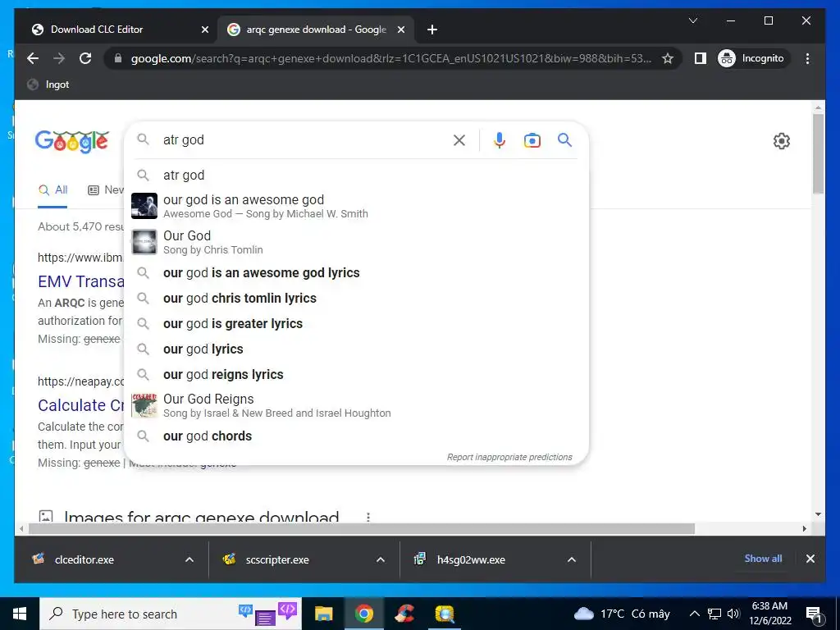Open weather widget showing 17°C
This screenshot has width=840, height=630.
[622, 614]
